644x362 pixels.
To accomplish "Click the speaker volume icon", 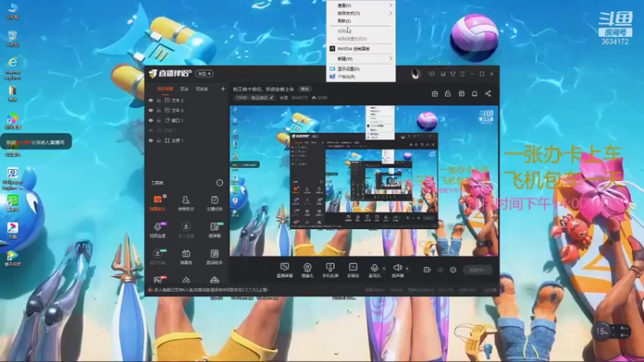I will (x=397, y=268).
